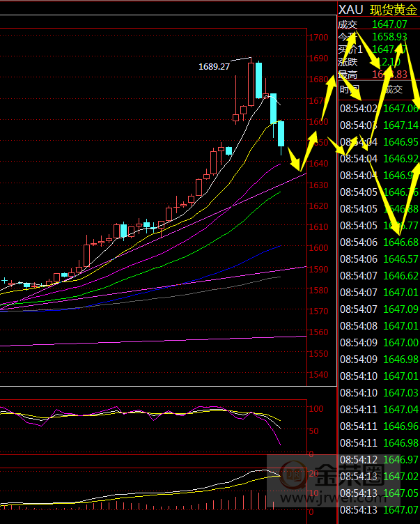The height and width of the screenshot is (524, 420).
Task: Click the tall cyan candle at the peak
Action: pyautogui.click(x=258, y=79)
